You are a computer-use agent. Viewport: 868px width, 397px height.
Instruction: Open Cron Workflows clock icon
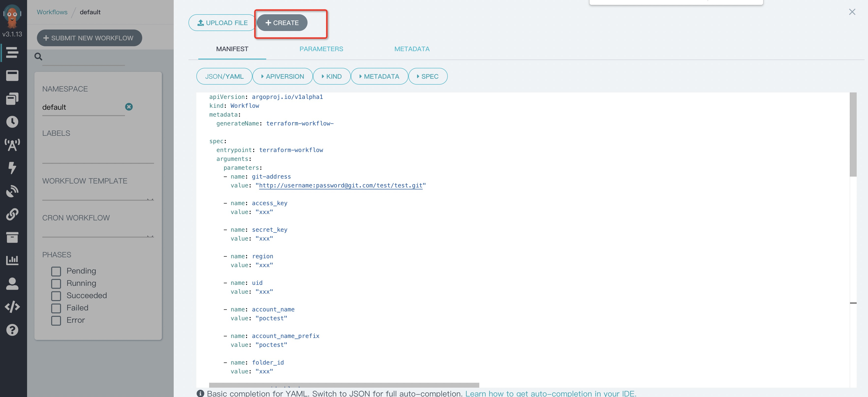12,122
